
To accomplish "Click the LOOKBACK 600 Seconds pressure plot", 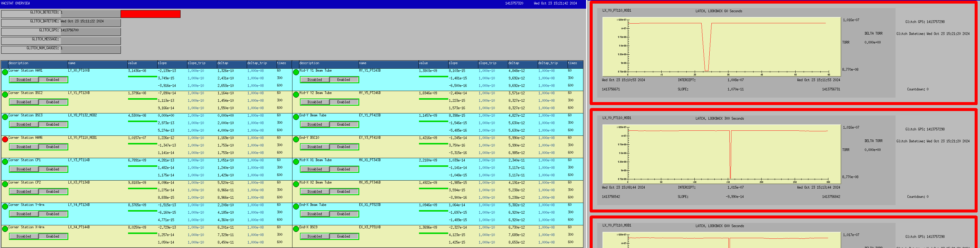I will (721, 240).
